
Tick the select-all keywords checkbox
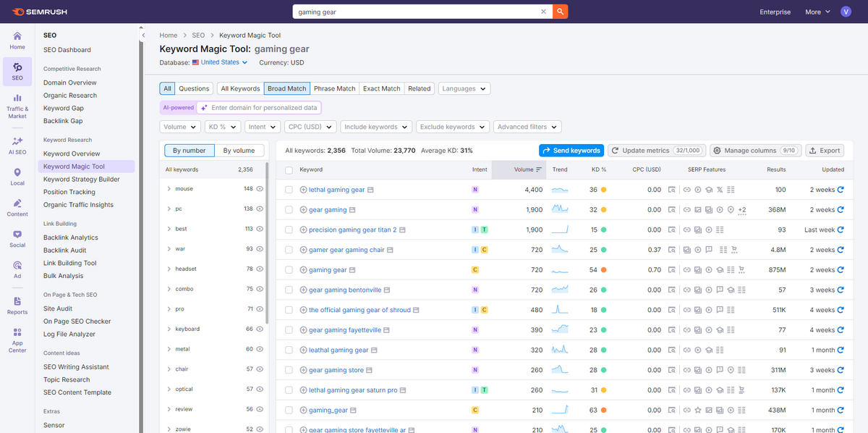289,169
